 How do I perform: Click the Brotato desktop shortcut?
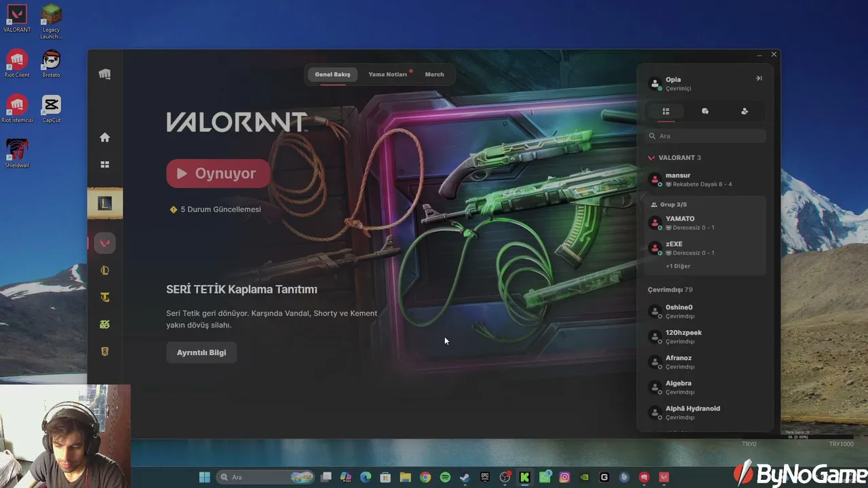(51, 64)
